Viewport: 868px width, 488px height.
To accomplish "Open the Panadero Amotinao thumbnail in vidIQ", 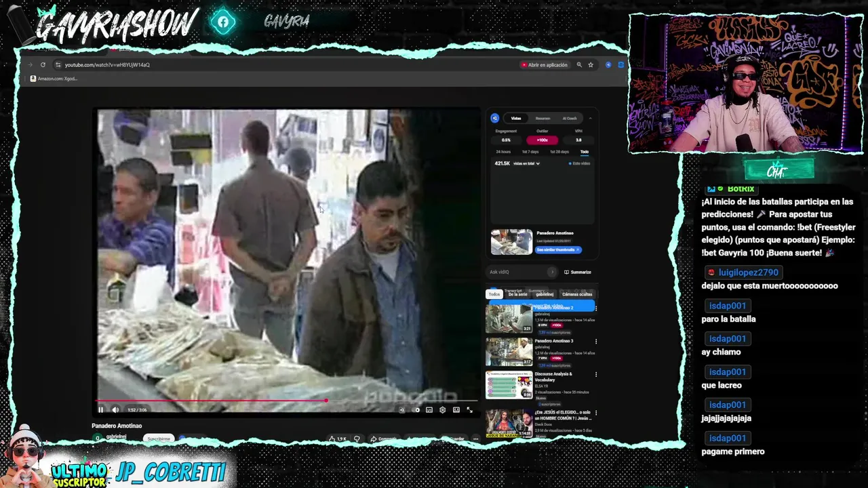I will coord(511,242).
